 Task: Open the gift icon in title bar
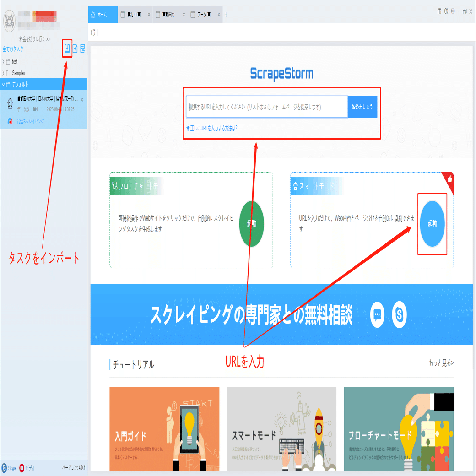pyautogui.click(x=439, y=11)
